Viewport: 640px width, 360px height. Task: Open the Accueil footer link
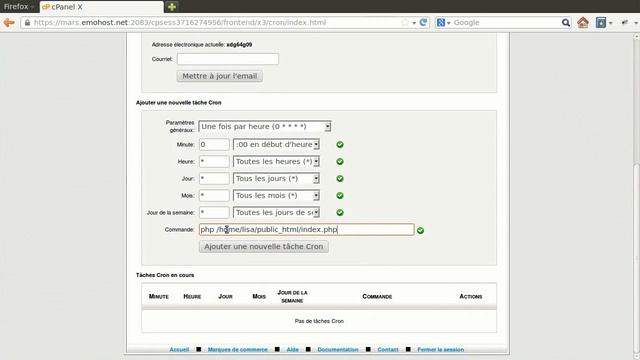[179, 349]
